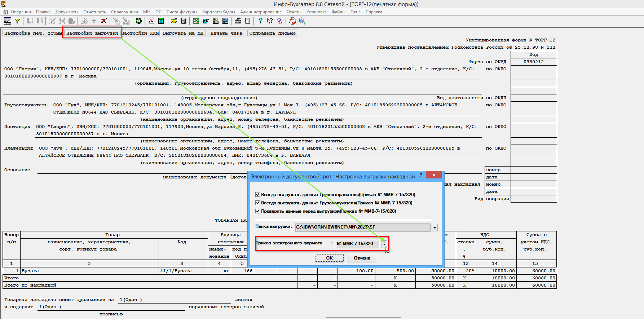The image size is (644, 319).
Task: Click the blue floppy save icon
Action: click(184, 21)
